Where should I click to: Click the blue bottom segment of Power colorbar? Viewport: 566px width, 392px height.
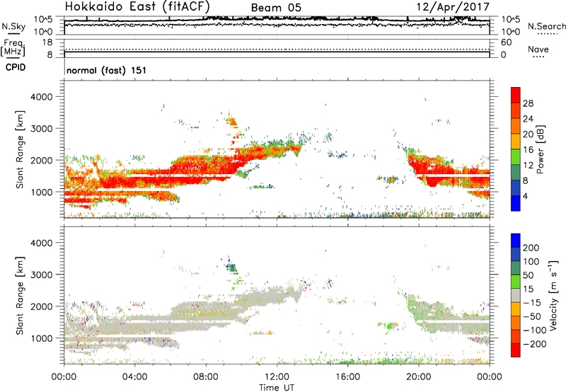[516, 203]
